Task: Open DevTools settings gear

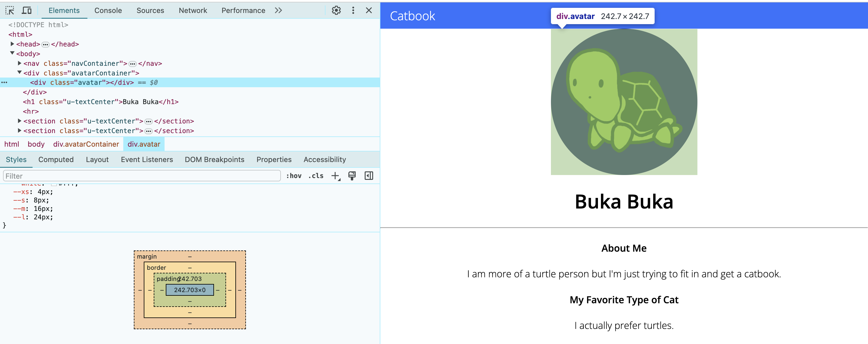Action: (x=336, y=10)
